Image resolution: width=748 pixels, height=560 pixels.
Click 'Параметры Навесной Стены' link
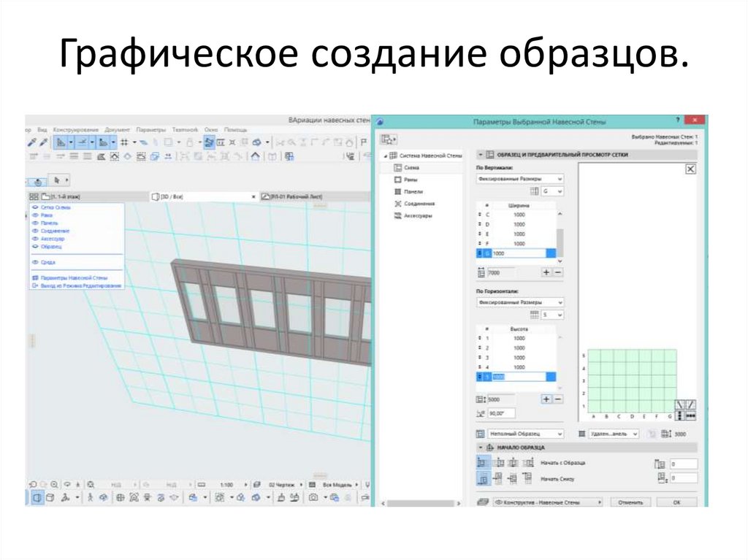coord(74,277)
